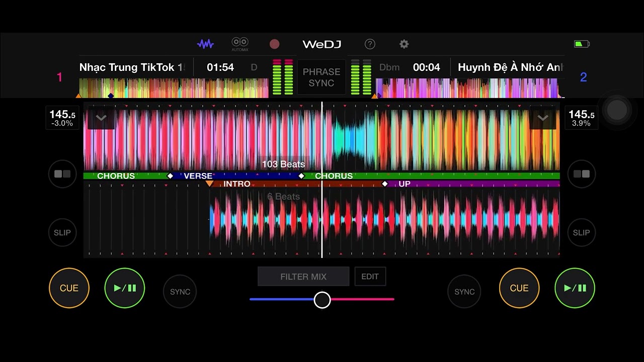Play or pause deck 1
This screenshot has height=362, width=644.
(125, 288)
